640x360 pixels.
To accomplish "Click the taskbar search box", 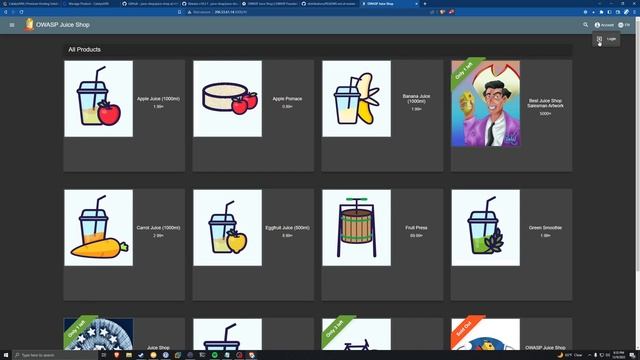I will tap(55, 355).
